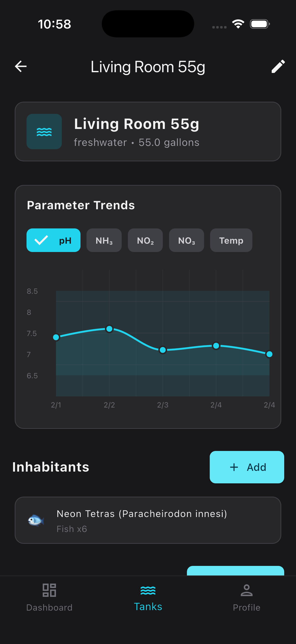Deselect the pH parameter toggle
This screenshot has height=644, width=296.
(x=53, y=240)
